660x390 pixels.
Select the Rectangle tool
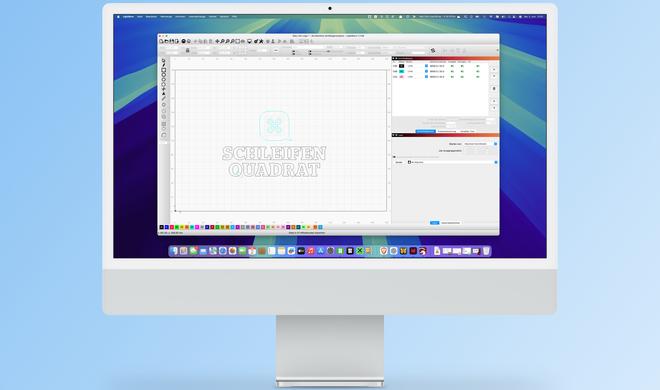[x=163, y=70]
